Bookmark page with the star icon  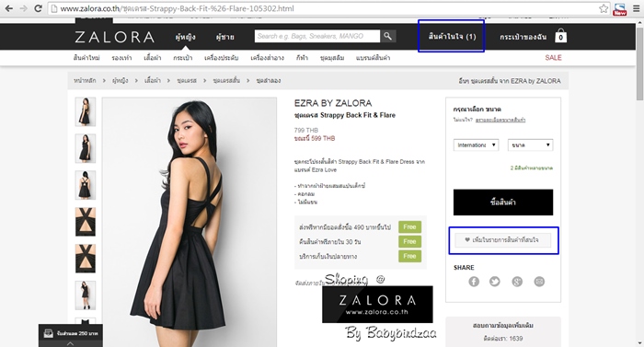604,8
